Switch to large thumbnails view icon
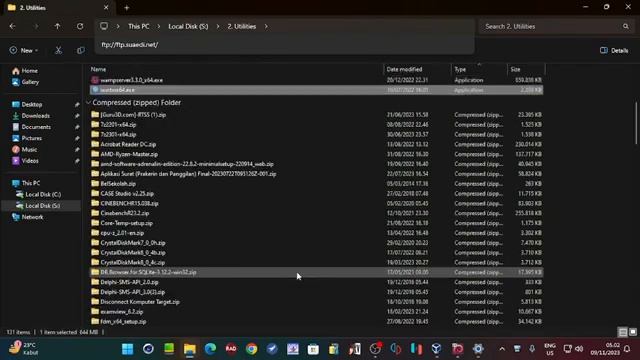The image size is (640, 360). tap(633, 332)
